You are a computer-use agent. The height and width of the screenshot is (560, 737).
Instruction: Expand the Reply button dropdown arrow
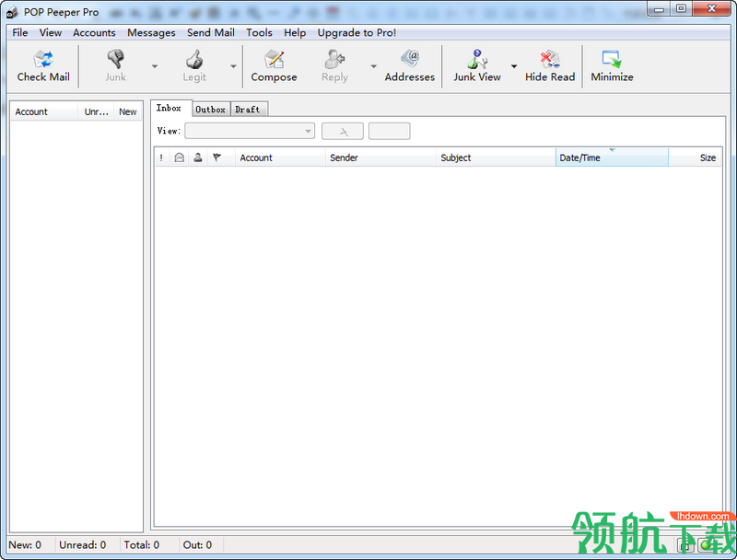pyautogui.click(x=374, y=66)
